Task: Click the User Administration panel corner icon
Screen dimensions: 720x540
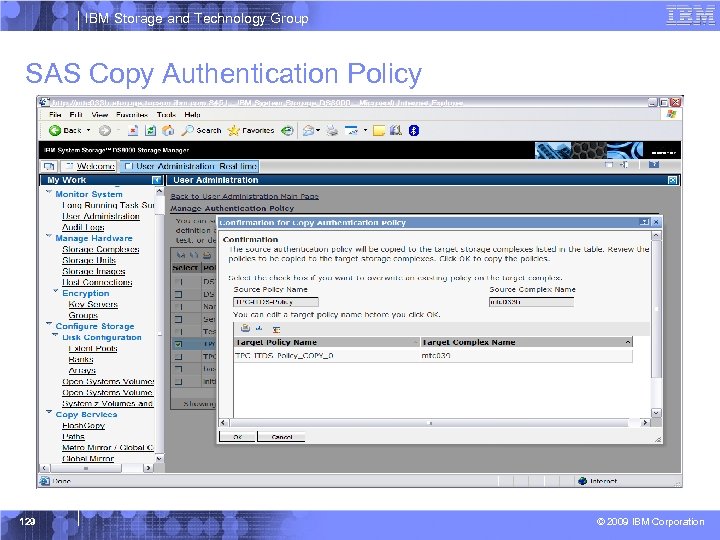Action: point(672,180)
